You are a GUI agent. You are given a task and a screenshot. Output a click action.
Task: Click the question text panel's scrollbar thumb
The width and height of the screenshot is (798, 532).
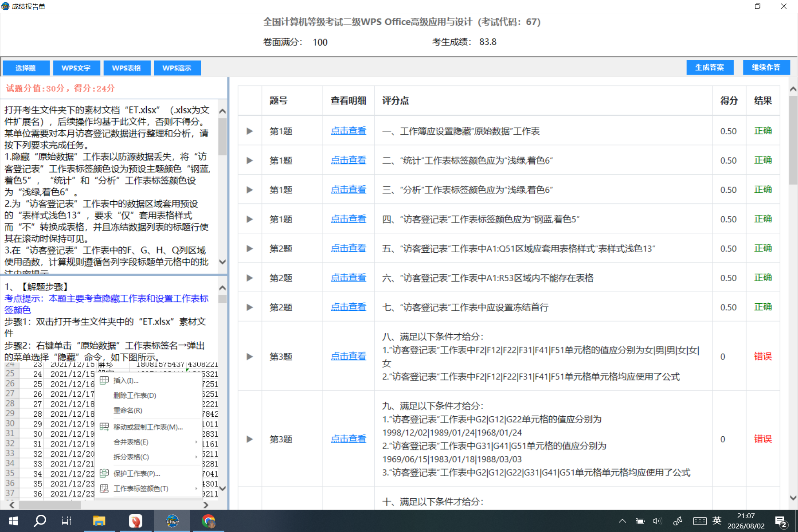click(223, 137)
